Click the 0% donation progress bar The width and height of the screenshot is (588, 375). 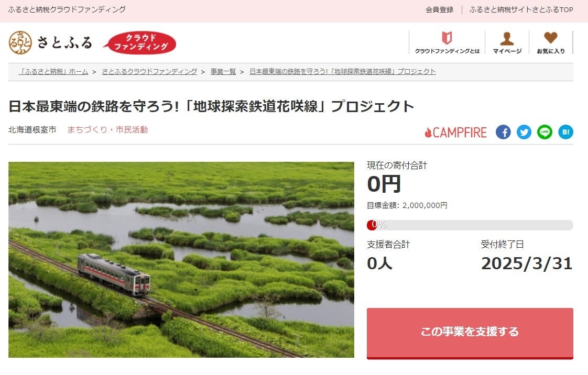pyautogui.click(x=470, y=225)
